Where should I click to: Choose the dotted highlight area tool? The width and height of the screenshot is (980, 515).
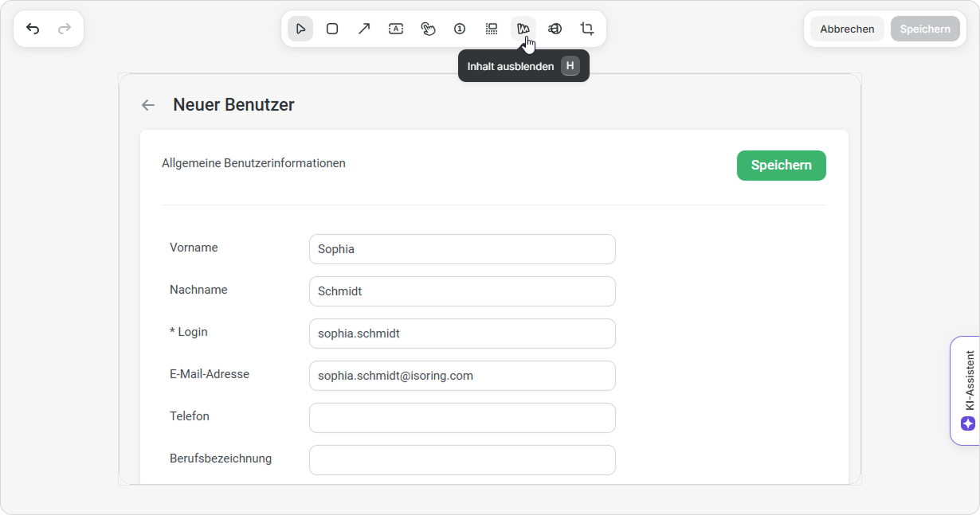(492, 29)
